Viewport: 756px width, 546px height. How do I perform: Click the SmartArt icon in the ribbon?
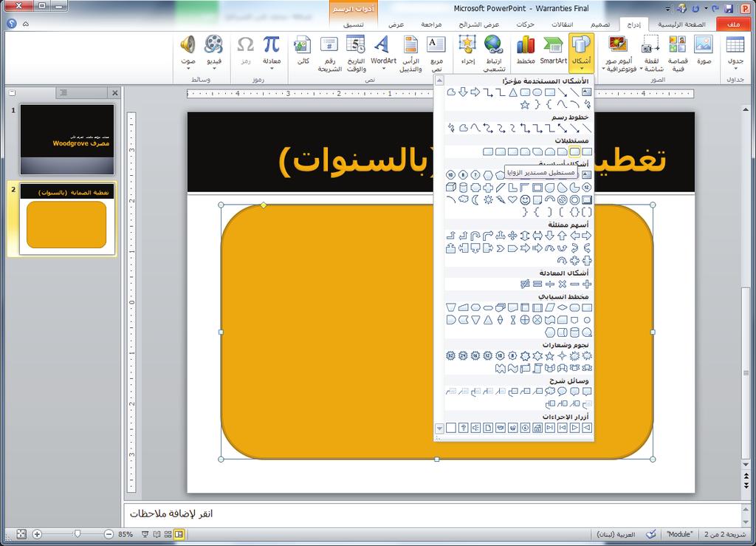[553, 50]
